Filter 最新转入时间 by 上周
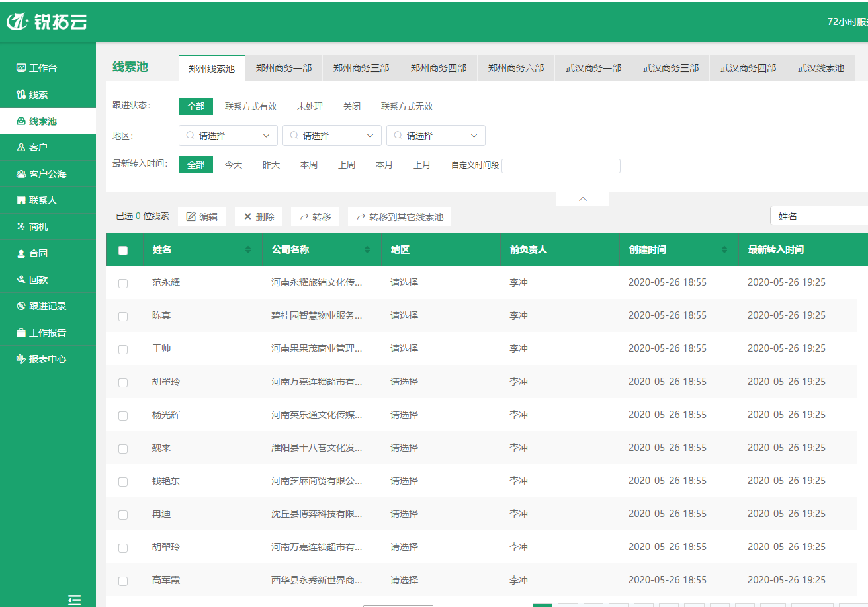The width and height of the screenshot is (868, 607). point(347,165)
